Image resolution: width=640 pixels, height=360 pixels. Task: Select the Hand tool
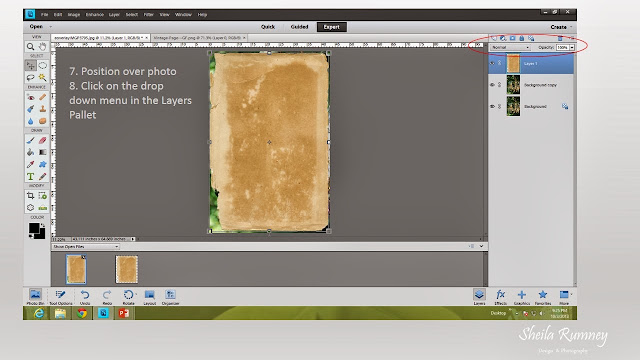(x=42, y=47)
